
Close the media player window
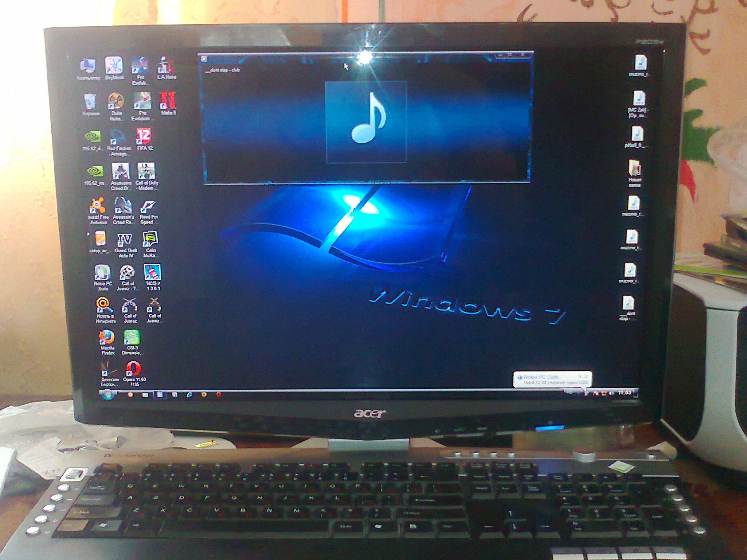point(522,55)
